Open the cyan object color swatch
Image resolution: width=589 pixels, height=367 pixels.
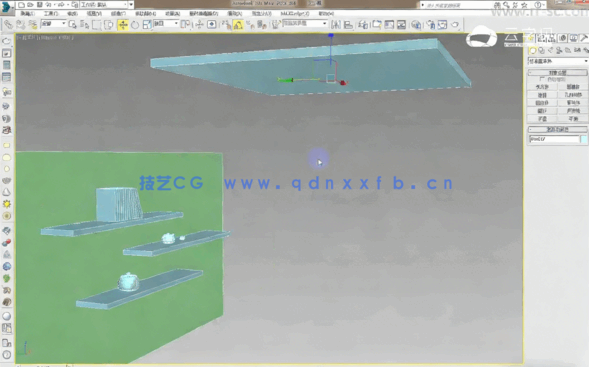pyautogui.click(x=584, y=139)
